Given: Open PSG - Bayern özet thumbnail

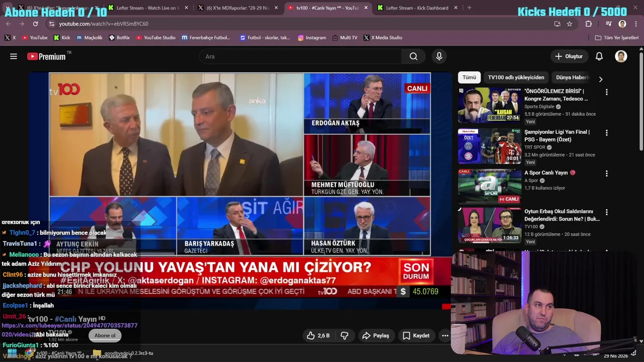Looking at the screenshot, I should click(x=490, y=146).
